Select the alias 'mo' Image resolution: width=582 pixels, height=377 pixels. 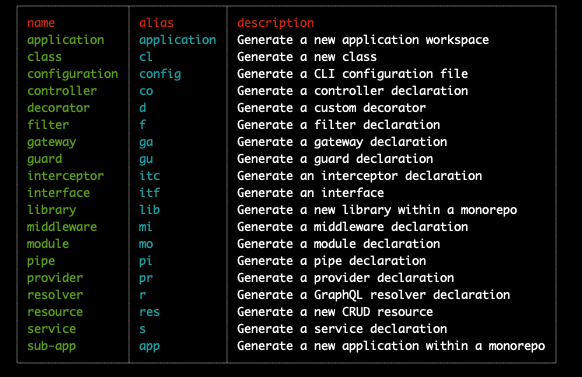click(x=146, y=244)
